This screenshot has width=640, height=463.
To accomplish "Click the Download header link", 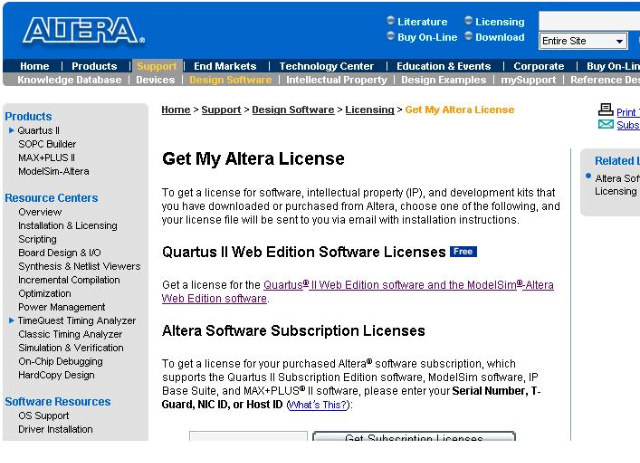I will [x=500, y=37].
